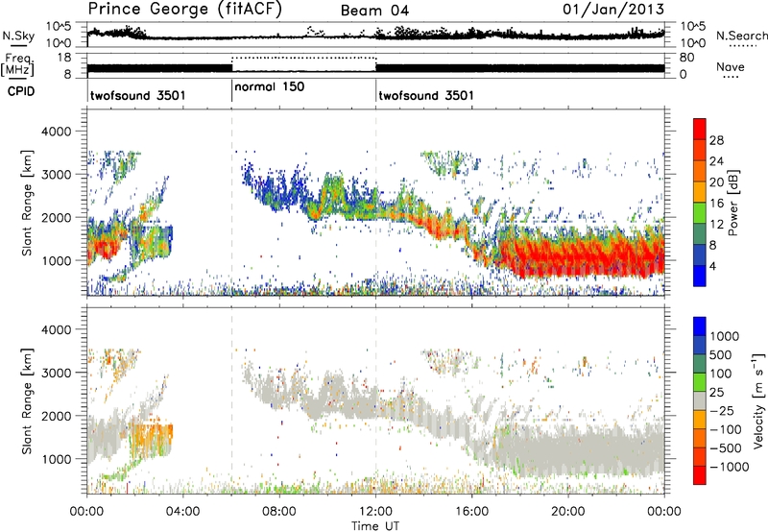Click the gray segment of velocity color bar

coord(700,400)
